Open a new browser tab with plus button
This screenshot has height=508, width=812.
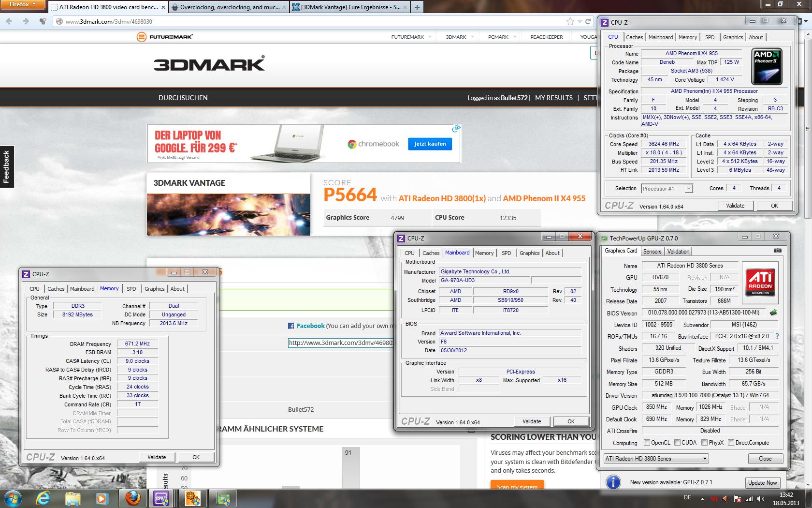click(417, 7)
